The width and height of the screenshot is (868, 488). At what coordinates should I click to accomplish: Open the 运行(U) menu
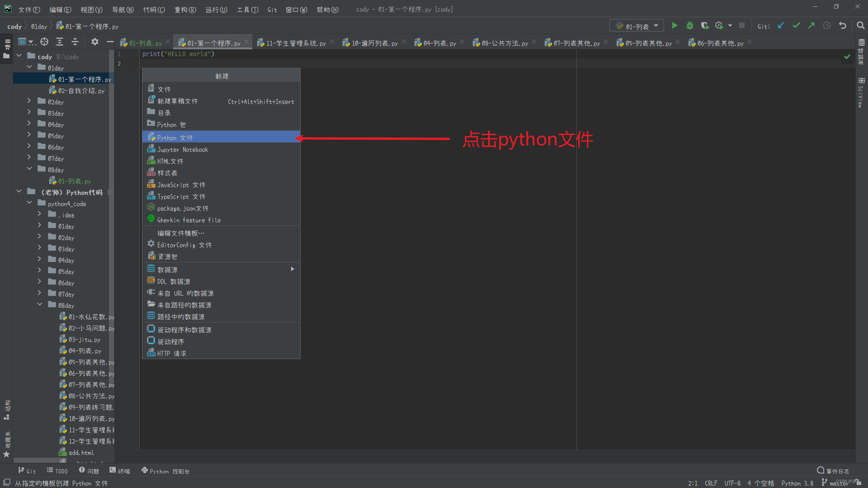[x=216, y=9]
